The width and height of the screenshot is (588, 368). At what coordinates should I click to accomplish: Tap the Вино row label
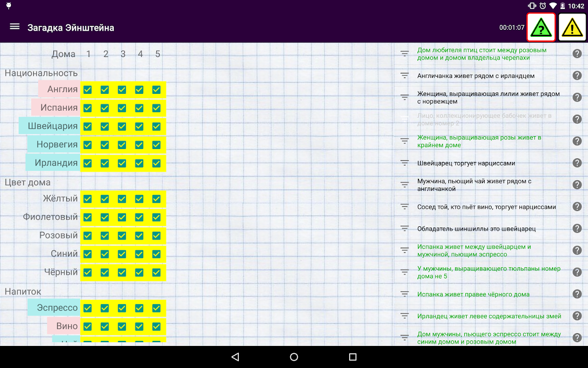(x=64, y=326)
